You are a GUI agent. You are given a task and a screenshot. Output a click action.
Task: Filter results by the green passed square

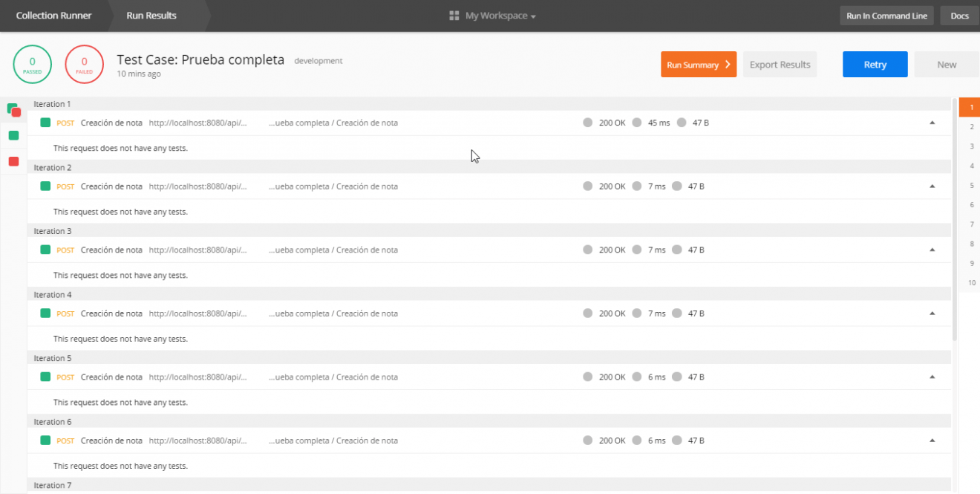coord(13,135)
